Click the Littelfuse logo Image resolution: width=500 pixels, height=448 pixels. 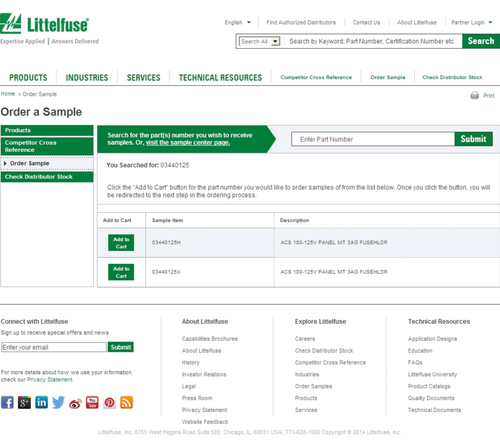click(45, 23)
